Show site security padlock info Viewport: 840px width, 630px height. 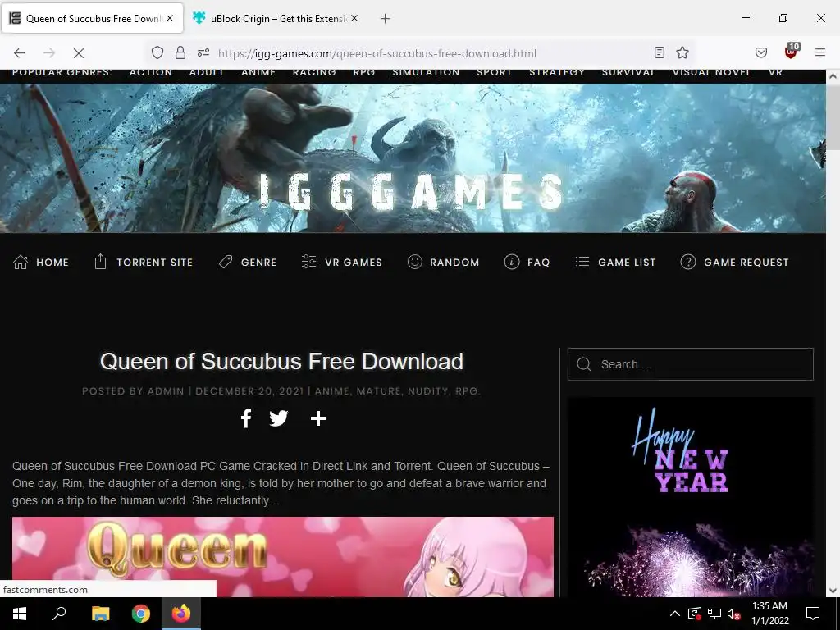(x=180, y=52)
